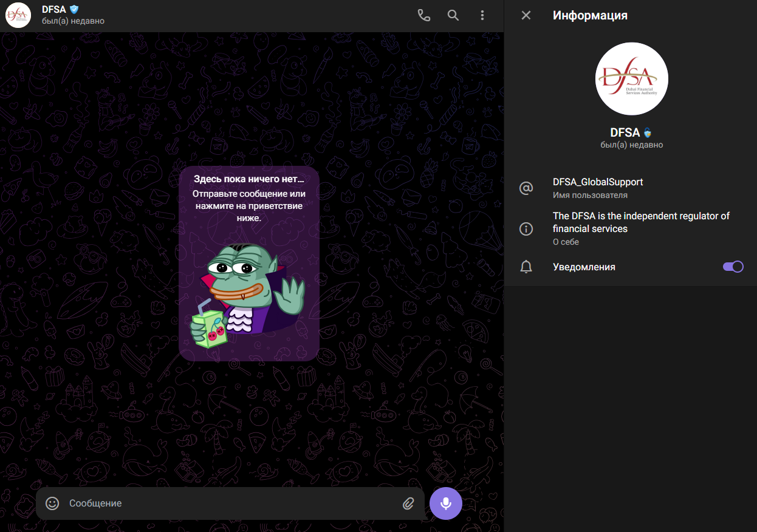This screenshot has height=532, width=757.
Task: Open the three-dot more options menu
Action: (x=482, y=16)
